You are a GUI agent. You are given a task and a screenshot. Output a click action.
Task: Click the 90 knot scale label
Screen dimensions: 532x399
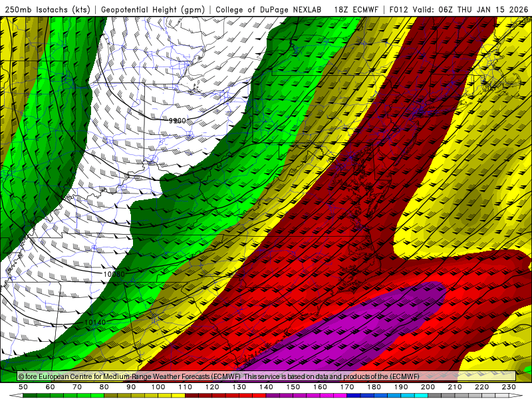point(131,387)
